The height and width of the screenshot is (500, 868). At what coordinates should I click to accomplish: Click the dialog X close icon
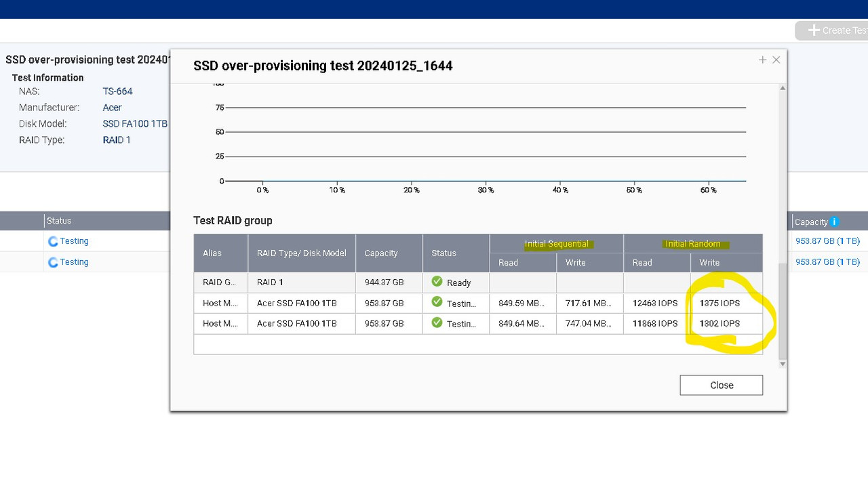pyautogui.click(x=776, y=60)
